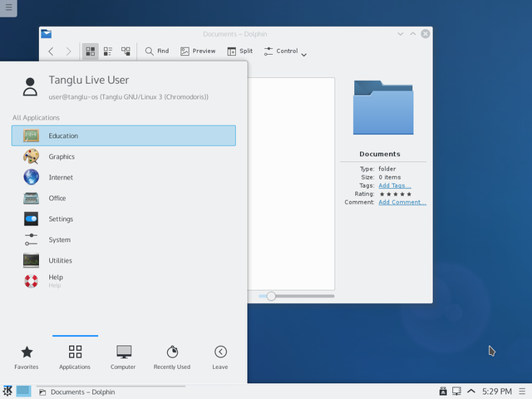Click the 5:29 PM clock
This screenshot has width=532, height=399.
click(x=497, y=392)
